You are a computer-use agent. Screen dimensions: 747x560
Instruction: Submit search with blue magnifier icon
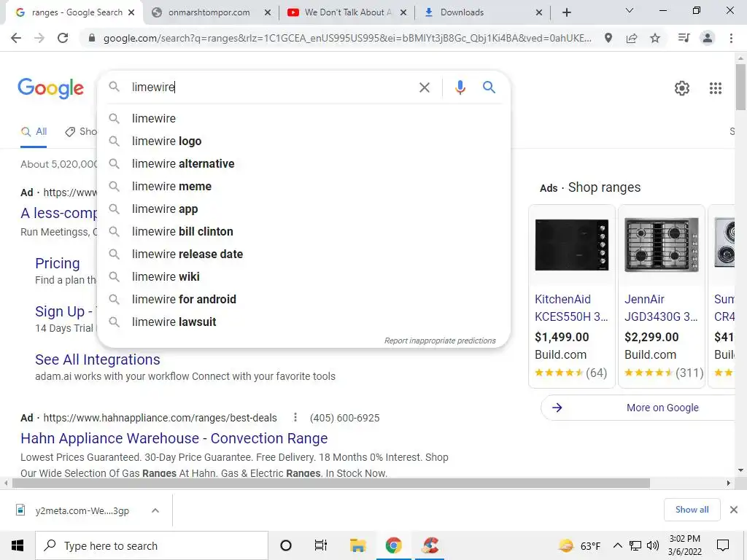[x=489, y=87]
